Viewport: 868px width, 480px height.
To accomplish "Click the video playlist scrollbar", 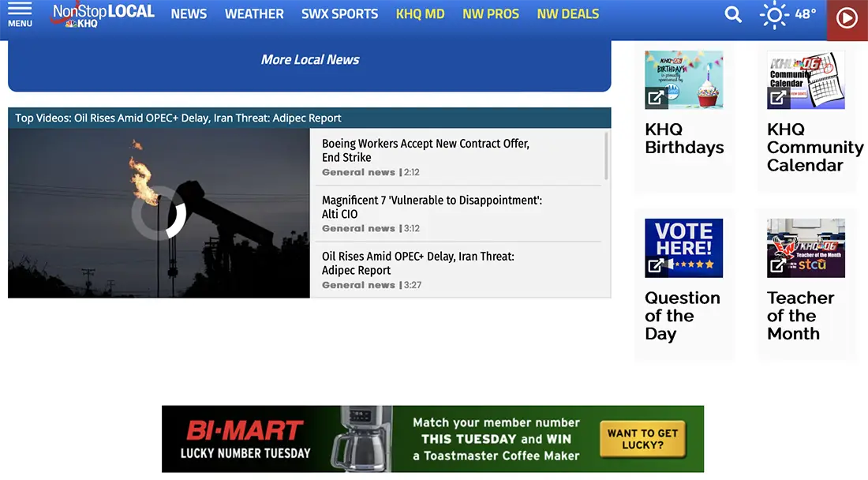I will (606, 156).
